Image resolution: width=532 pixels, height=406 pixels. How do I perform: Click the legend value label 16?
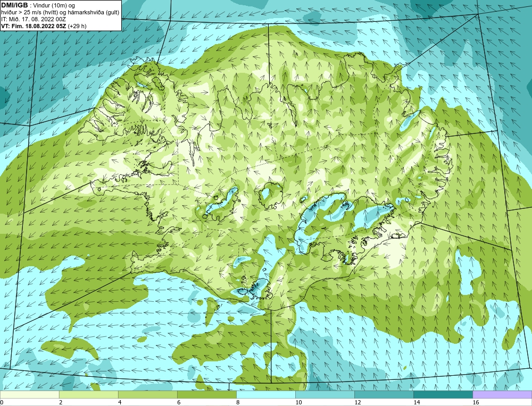pos(476,402)
